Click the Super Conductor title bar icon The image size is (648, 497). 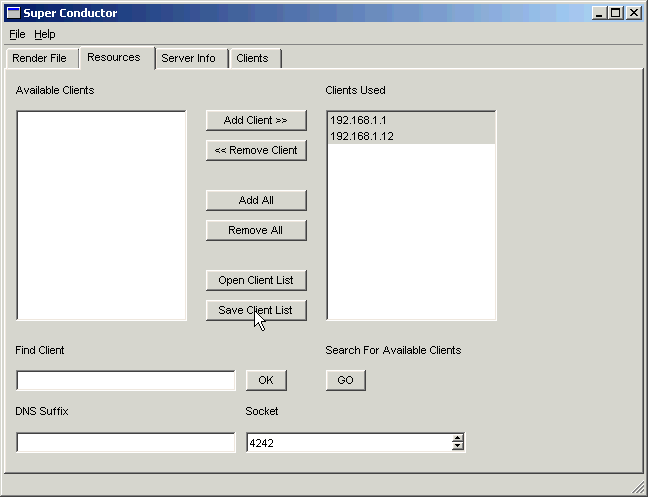[x=13, y=13]
